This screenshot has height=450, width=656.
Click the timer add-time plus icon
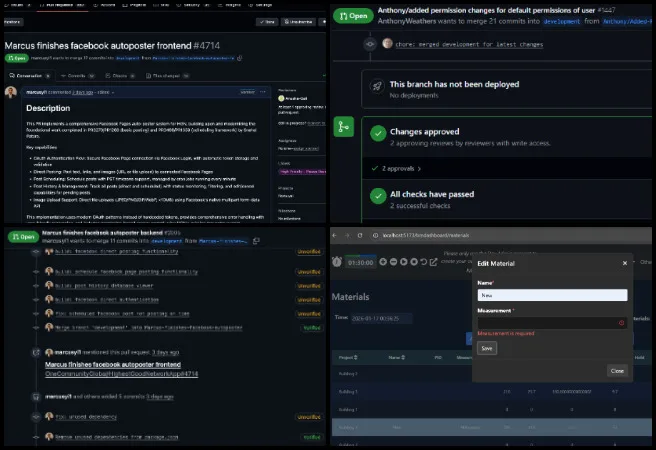[x=383, y=262]
